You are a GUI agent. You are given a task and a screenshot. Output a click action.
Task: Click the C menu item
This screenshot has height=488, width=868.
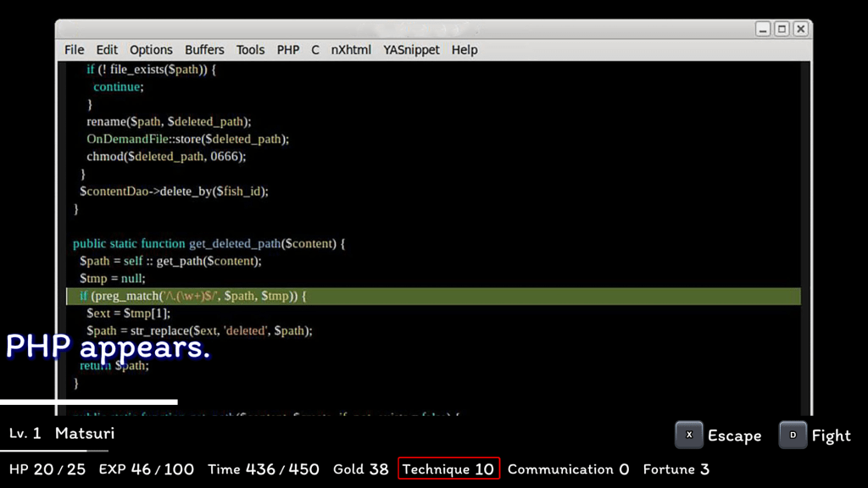[x=315, y=50]
